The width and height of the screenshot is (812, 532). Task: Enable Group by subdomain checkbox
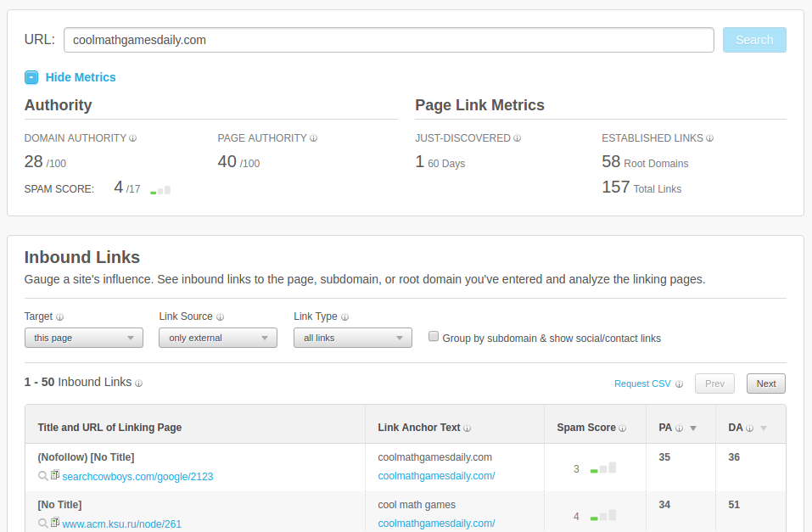click(434, 336)
